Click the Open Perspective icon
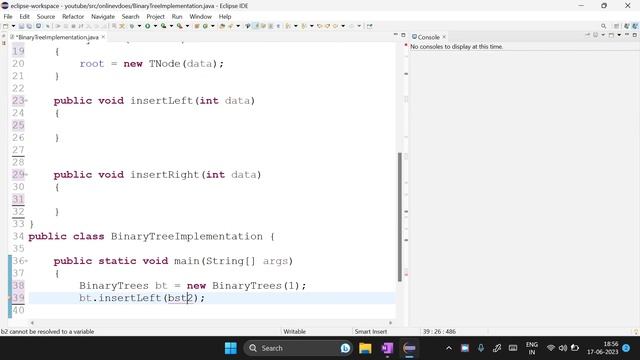The height and width of the screenshot is (360, 640). pyautogui.click(x=617, y=26)
